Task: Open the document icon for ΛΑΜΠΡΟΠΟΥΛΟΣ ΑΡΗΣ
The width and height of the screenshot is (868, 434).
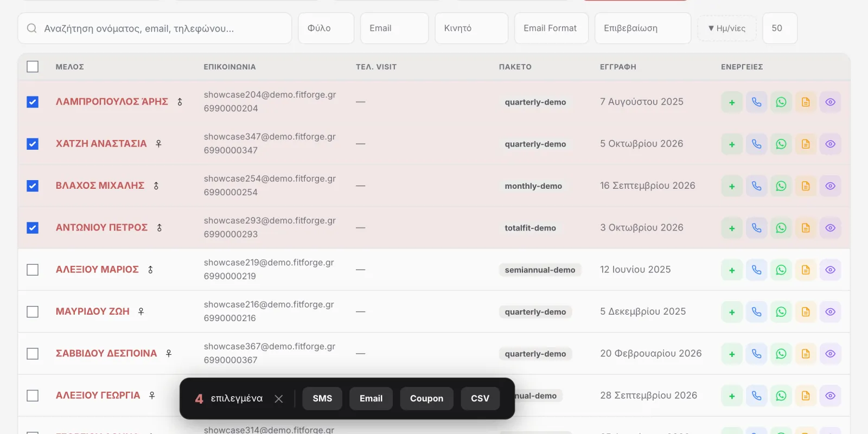Action: pyautogui.click(x=806, y=102)
